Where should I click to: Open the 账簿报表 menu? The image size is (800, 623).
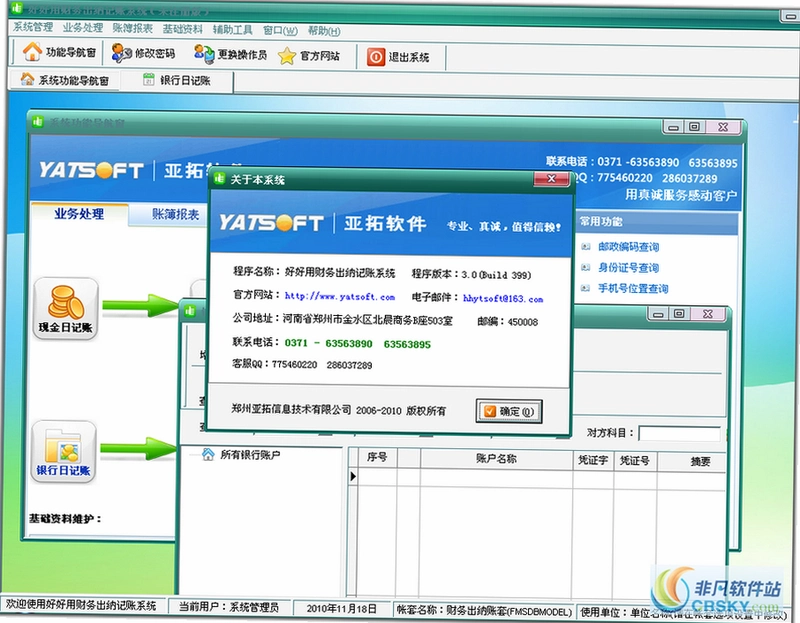[133, 28]
